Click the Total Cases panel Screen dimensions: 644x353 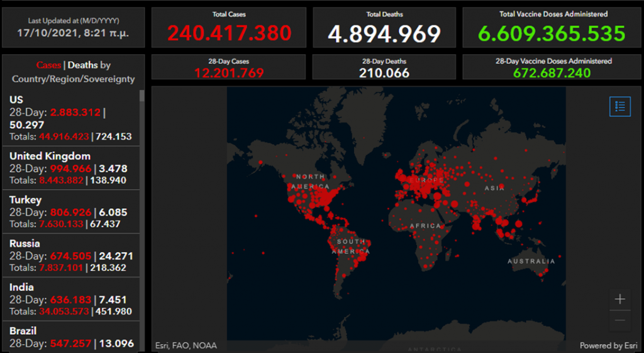[x=228, y=28]
